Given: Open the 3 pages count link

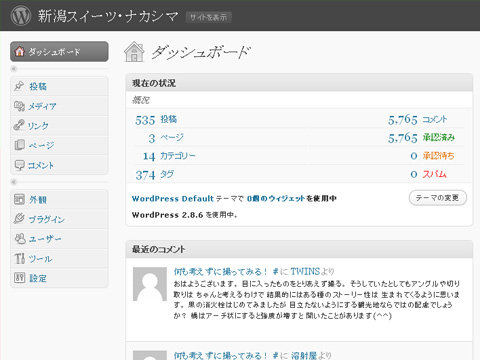Looking at the screenshot, I should click(152, 138).
